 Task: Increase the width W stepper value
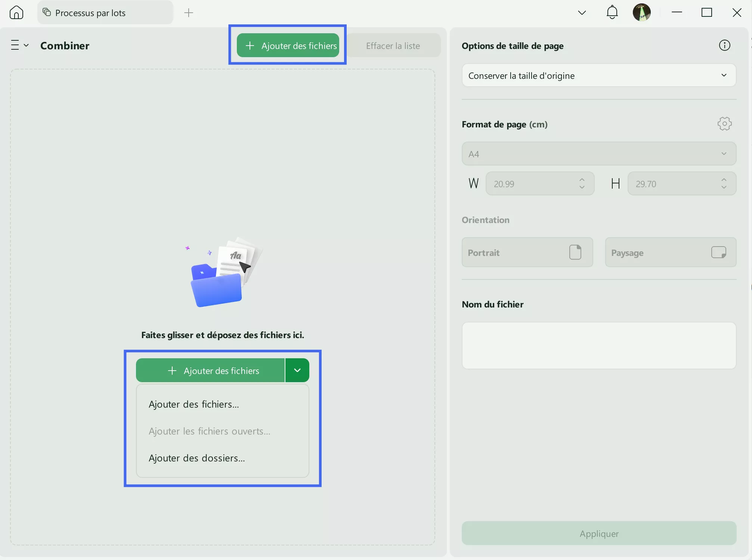[582, 180]
